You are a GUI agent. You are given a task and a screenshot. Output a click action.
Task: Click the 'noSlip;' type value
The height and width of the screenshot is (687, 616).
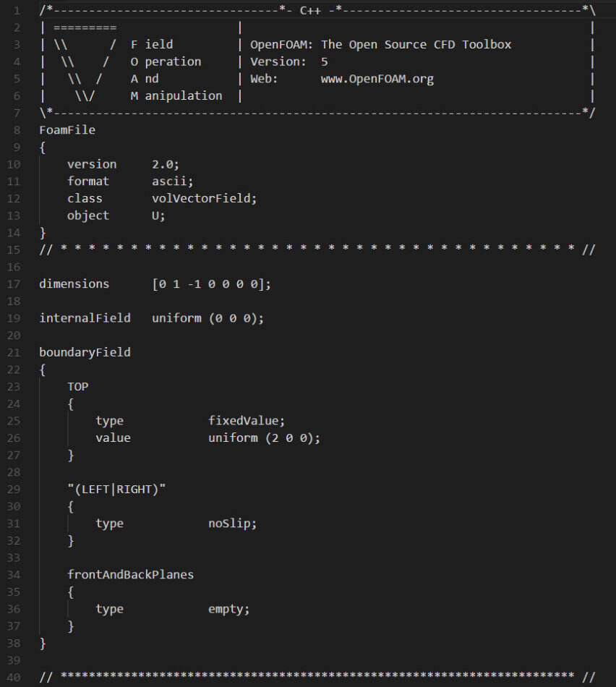coord(232,524)
